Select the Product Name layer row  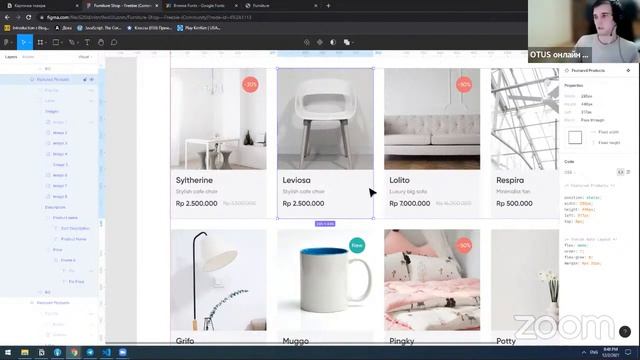(x=49, y=239)
